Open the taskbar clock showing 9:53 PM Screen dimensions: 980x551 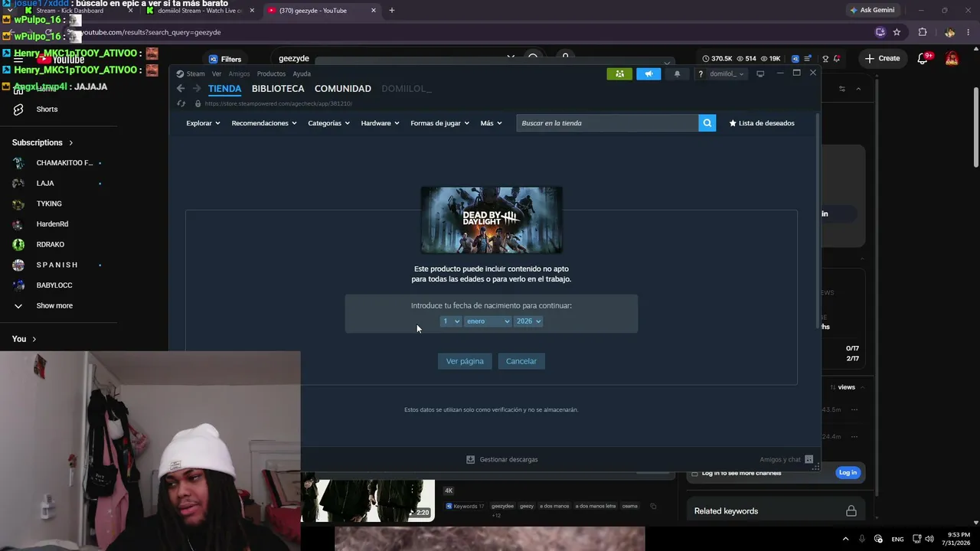[x=958, y=539]
